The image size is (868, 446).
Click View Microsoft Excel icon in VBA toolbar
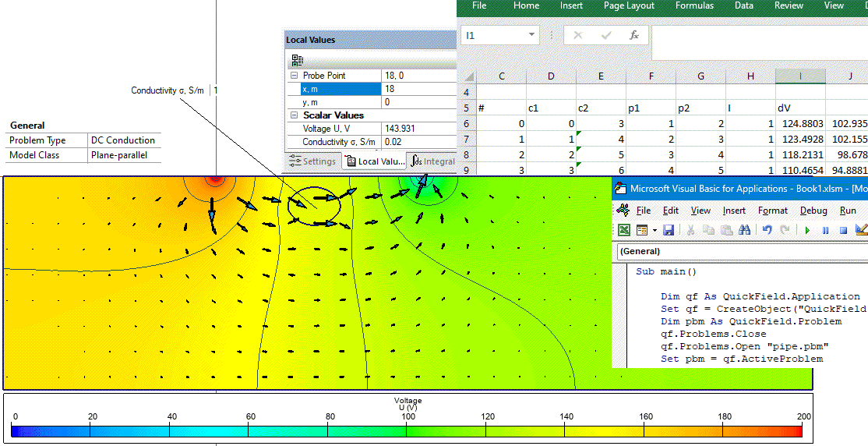pos(623,230)
